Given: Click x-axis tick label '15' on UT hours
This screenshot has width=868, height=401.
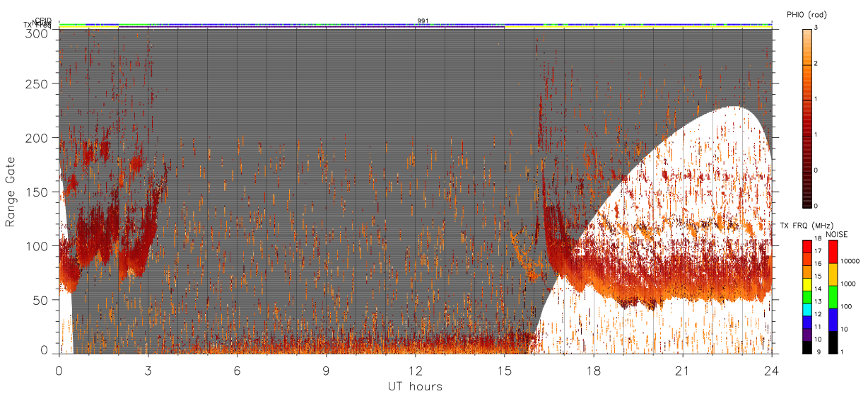Looking at the screenshot, I should tap(504, 370).
